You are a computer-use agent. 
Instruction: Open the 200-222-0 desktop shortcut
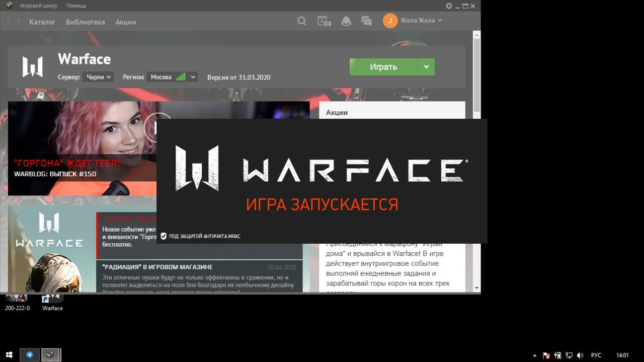17,302
